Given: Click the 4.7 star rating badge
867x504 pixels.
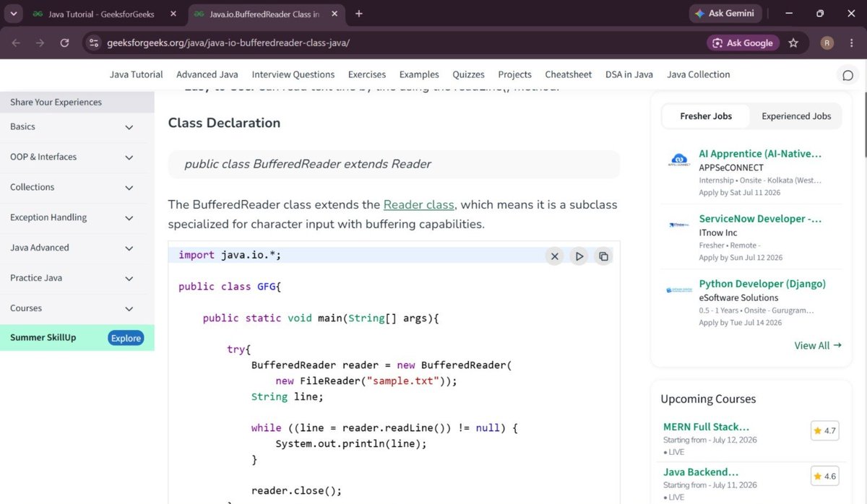Looking at the screenshot, I should click(x=824, y=431).
